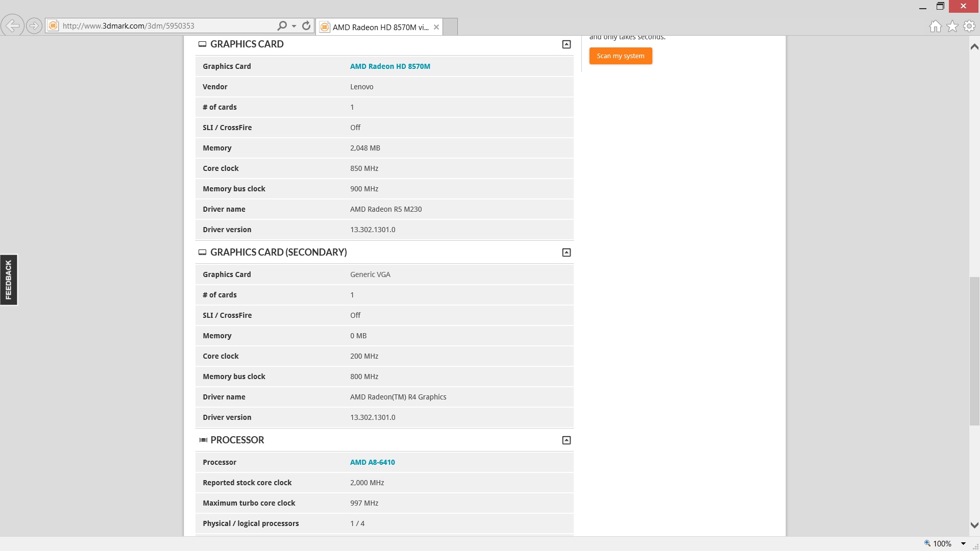This screenshot has width=980, height=551.
Task: Select the Core clock value '850 MHz'
Action: [364, 168]
